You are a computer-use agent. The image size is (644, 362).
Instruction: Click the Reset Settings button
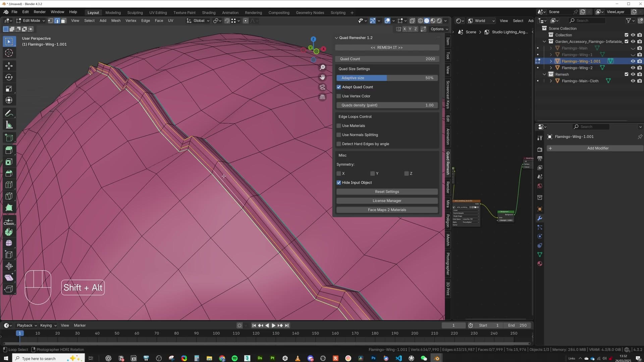pyautogui.click(x=387, y=192)
